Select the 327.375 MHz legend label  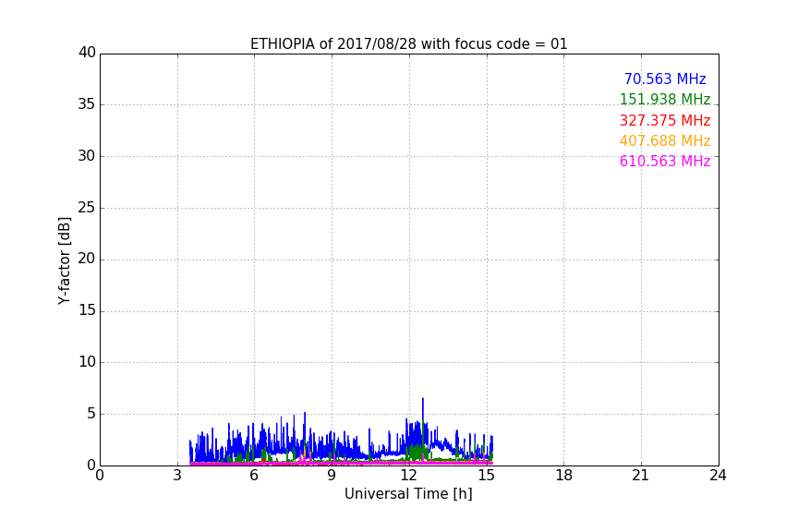pos(665,121)
